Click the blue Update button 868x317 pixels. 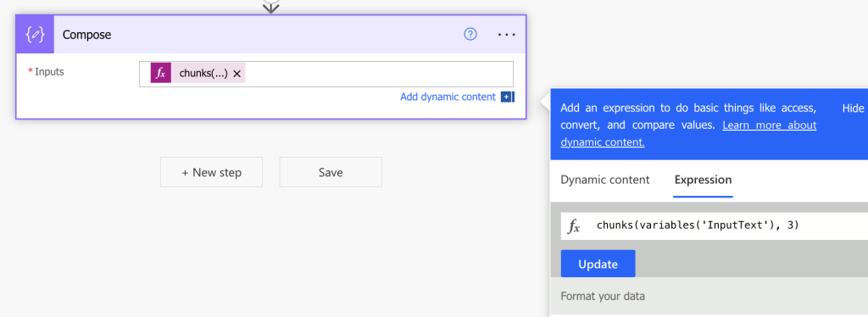[598, 264]
